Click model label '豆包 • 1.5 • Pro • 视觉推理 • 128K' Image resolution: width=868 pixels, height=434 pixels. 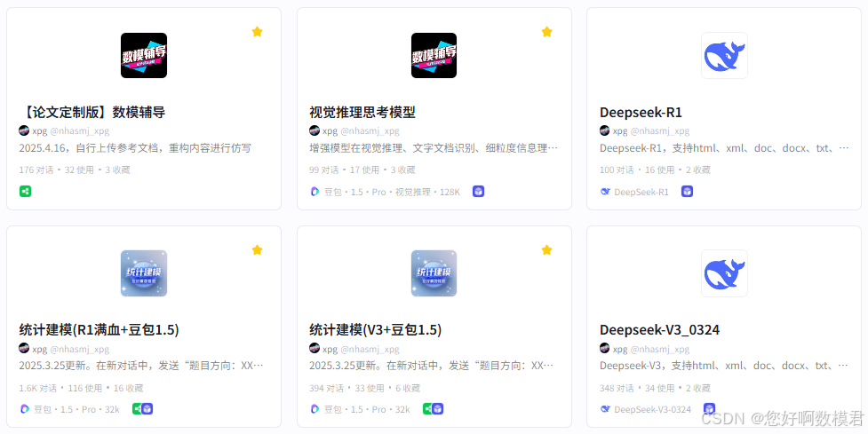(392, 192)
